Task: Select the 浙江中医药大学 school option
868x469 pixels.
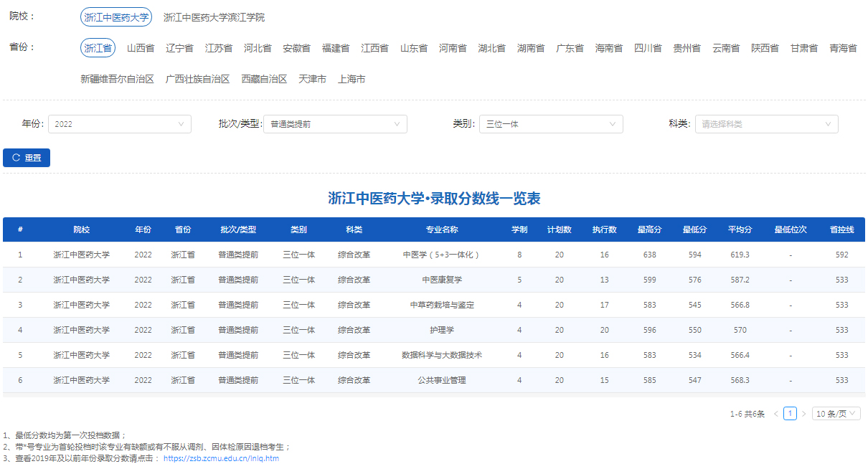Action: (115, 17)
